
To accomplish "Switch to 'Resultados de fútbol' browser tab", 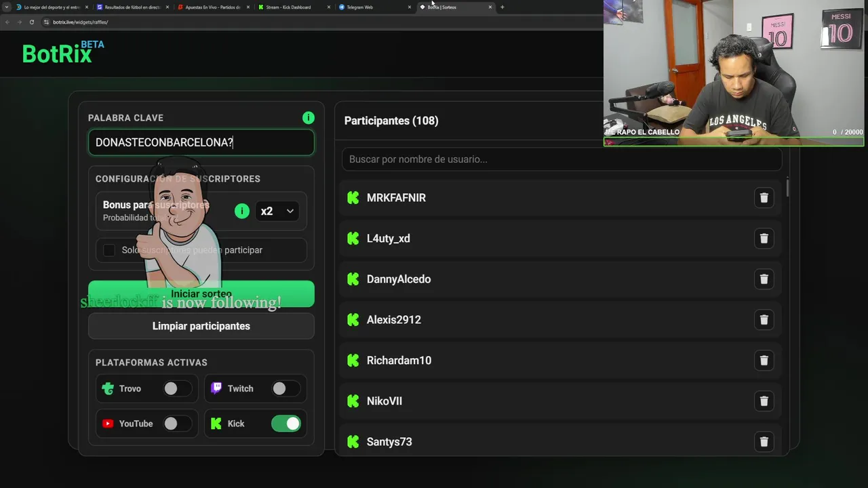I will (x=132, y=7).
